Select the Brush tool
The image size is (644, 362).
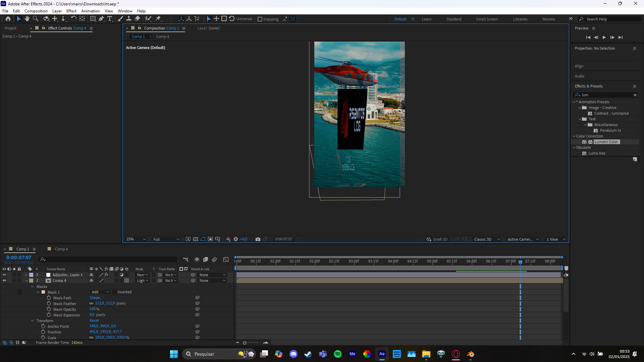[x=120, y=19]
